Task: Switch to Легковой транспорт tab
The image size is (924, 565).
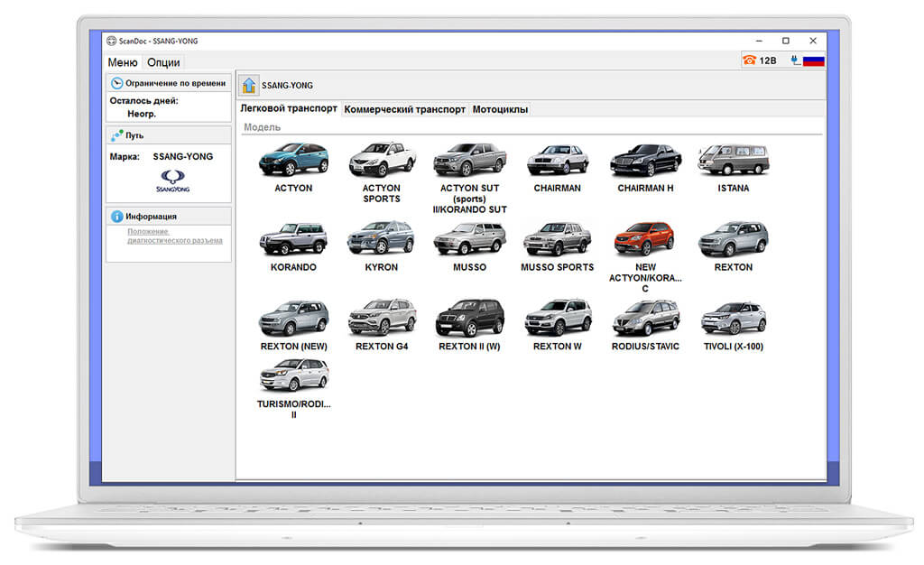Action: tap(288, 108)
